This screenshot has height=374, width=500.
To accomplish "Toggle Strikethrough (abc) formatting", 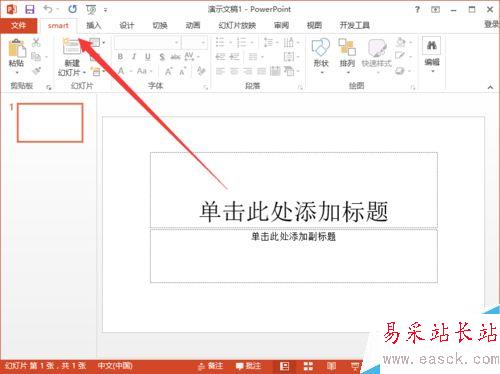I will (x=175, y=57).
